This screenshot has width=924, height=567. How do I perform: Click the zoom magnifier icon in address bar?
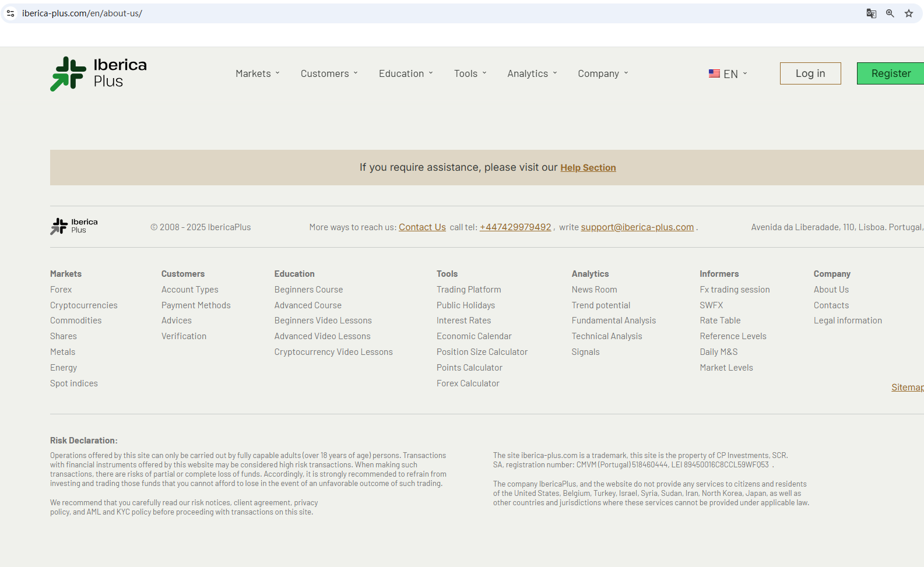pyautogui.click(x=890, y=13)
